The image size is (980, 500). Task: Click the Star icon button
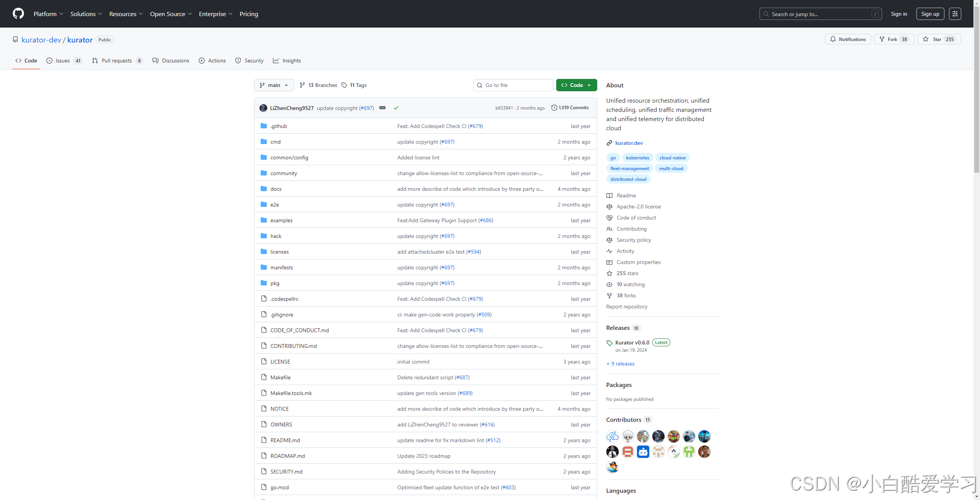point(926,39)
